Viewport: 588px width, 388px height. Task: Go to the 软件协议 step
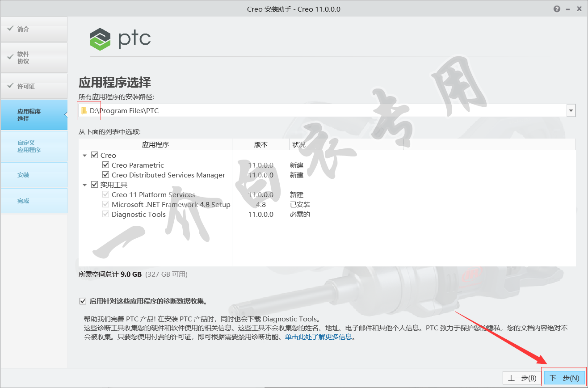pyautogui.click(x=34, y=58)
